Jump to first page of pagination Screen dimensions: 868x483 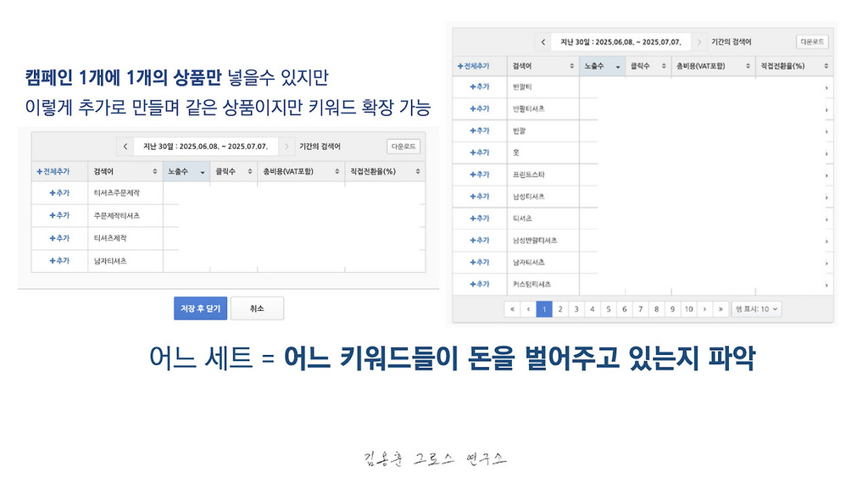pyautogui.click(x=512, y=309)
